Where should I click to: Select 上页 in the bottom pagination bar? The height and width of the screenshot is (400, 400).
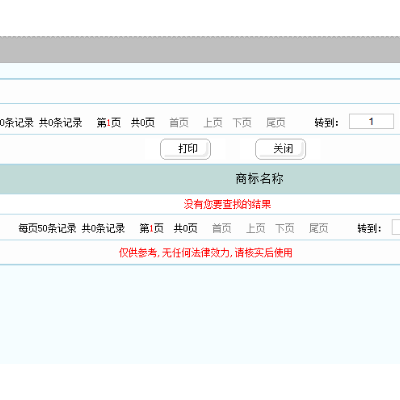256,228
